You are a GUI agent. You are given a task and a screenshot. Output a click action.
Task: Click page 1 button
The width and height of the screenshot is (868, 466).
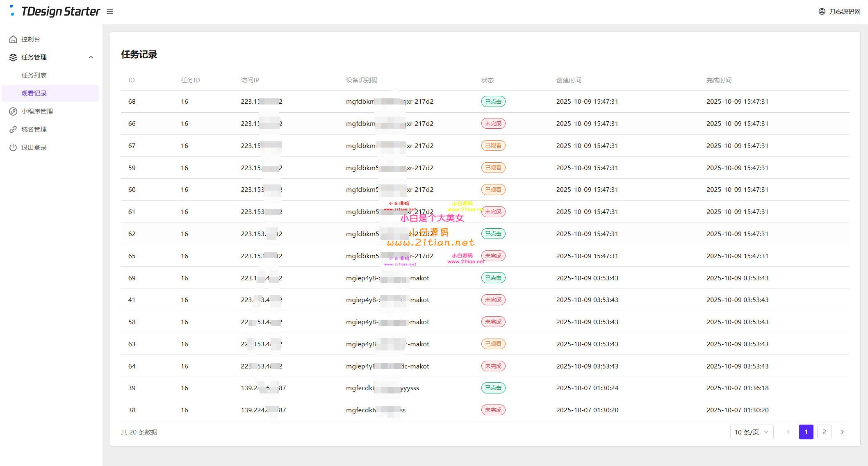click(806, 432)
